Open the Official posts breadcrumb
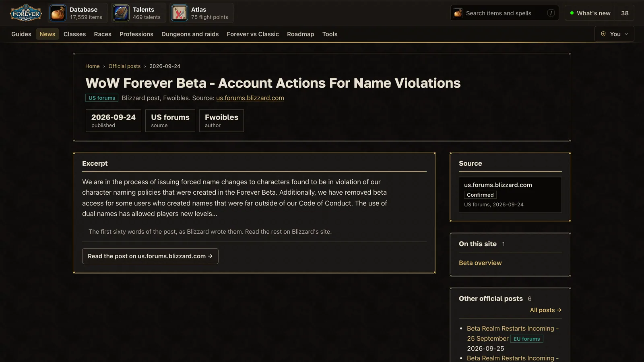644x362 pixels. coord(124,66)
